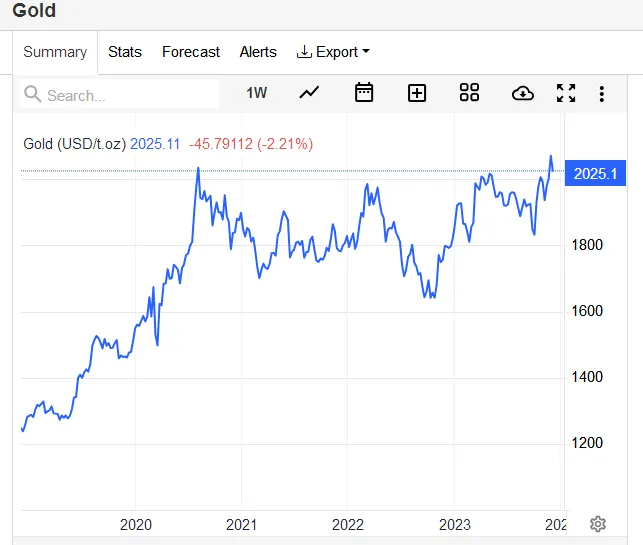Switch to the Stats tab
Screen dimensions: 643x545
click(125, 52)
